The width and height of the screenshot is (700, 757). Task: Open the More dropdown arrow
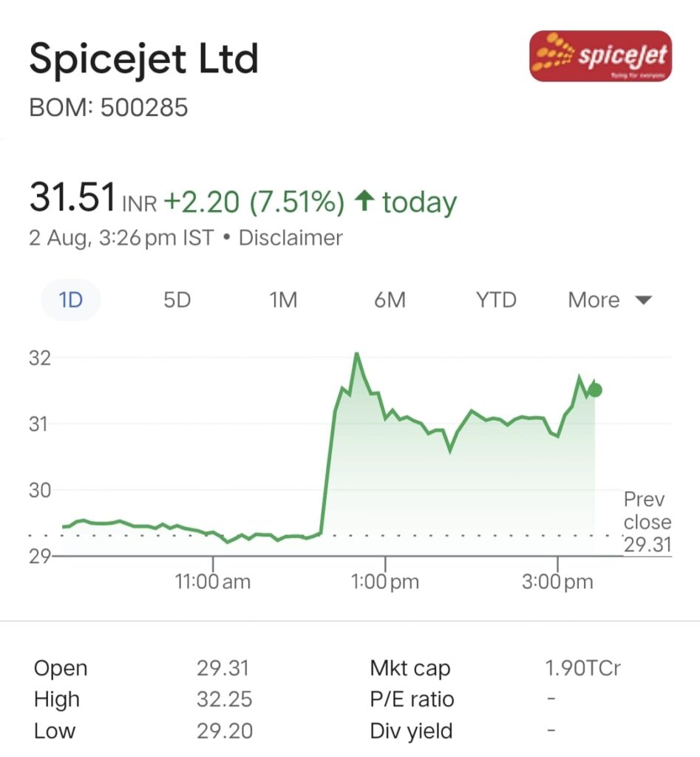pyautogui.click(x=644, y=300)
